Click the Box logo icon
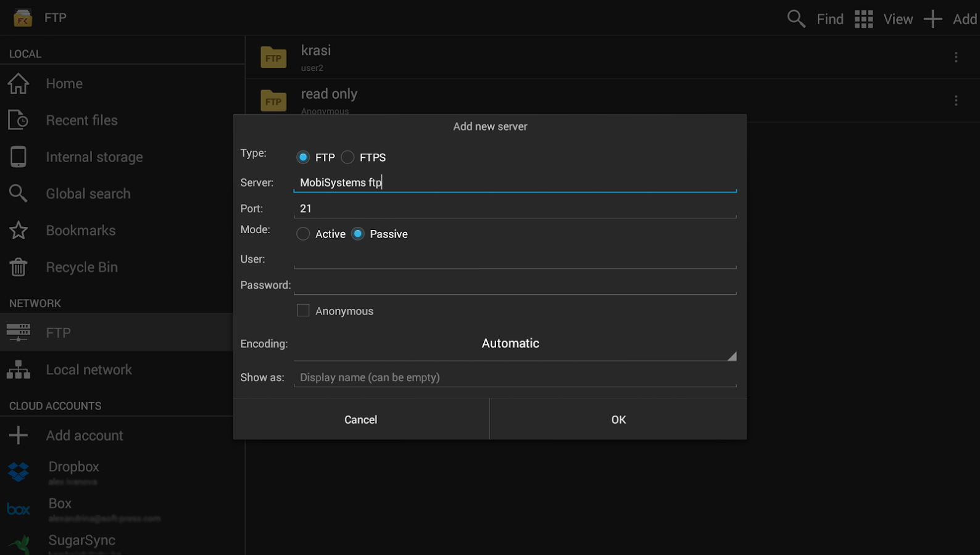Screen dimensions: 980x555 click(x=19, y=509)
